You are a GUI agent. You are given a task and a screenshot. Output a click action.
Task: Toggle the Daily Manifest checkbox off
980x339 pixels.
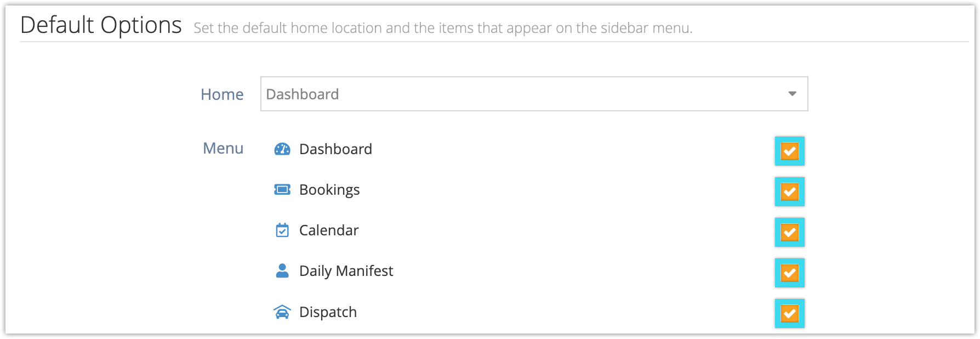coord(789,273)
